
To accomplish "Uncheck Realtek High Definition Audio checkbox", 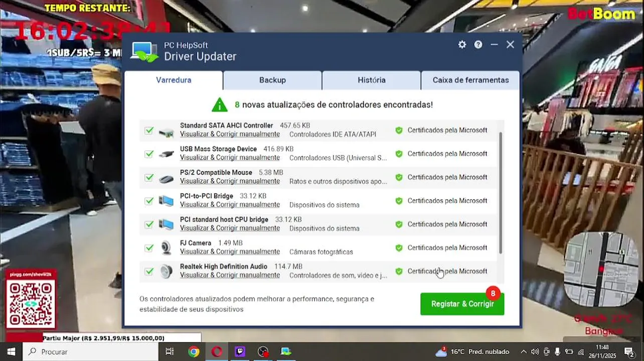I will tap(149, 271).
